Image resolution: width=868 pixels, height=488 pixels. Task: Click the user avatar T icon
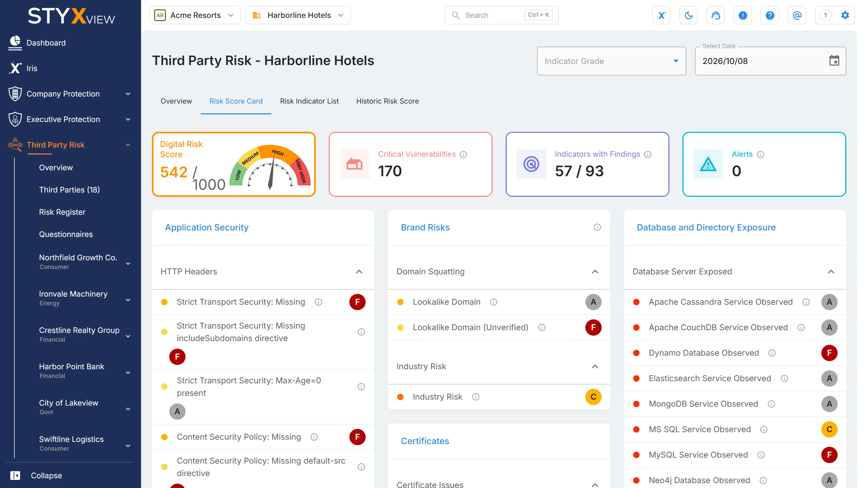(x=825, y=15)
